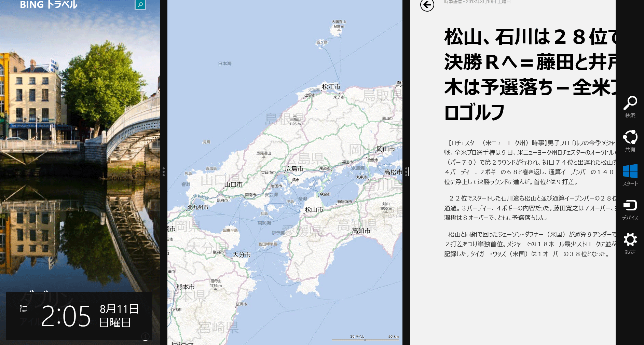Go back using the news article's arrow

click(x=427, y=5)
